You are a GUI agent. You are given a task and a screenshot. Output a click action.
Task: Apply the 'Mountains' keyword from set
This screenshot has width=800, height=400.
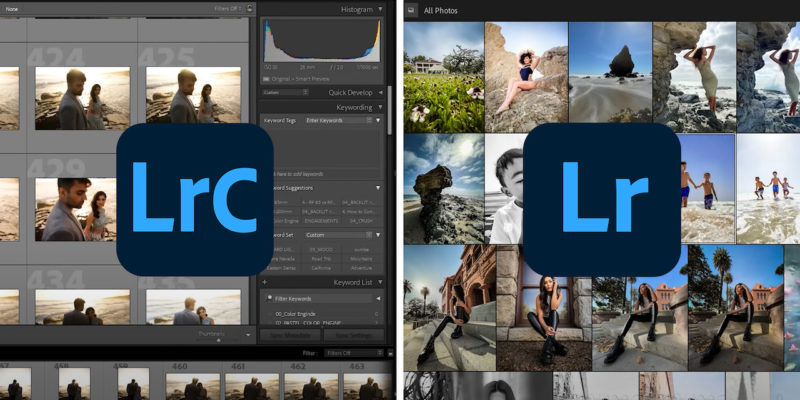point(361,259)
